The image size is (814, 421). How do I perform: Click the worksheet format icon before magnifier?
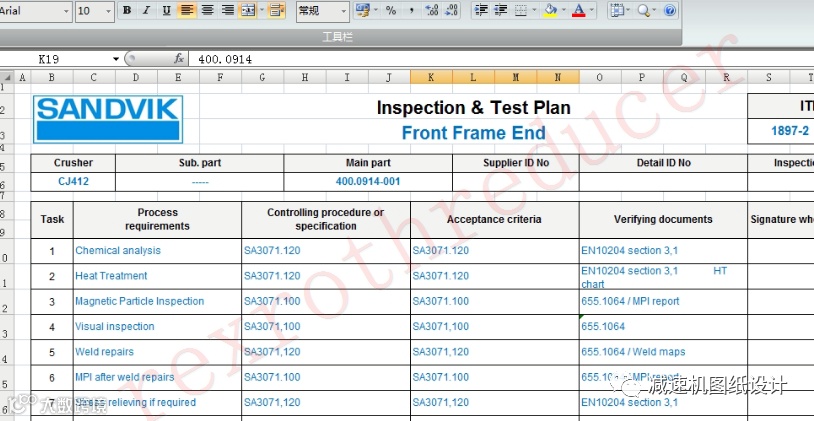[616, 10]
